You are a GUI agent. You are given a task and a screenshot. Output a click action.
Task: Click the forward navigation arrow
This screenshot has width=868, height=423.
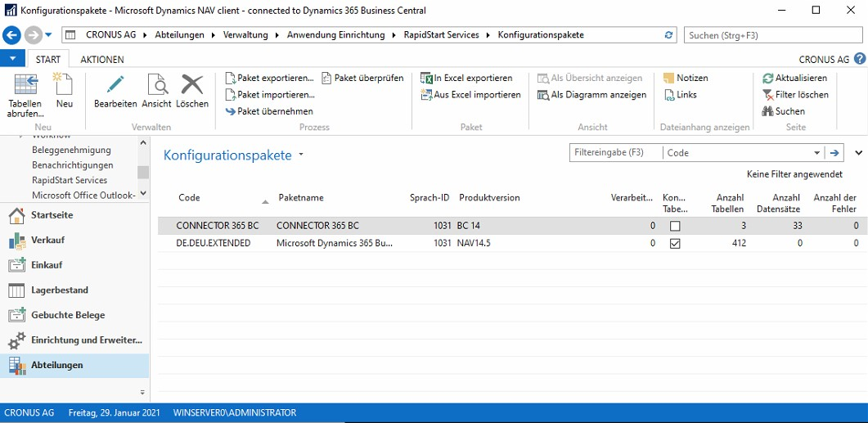pyautogui.click(x=34, y=35)
